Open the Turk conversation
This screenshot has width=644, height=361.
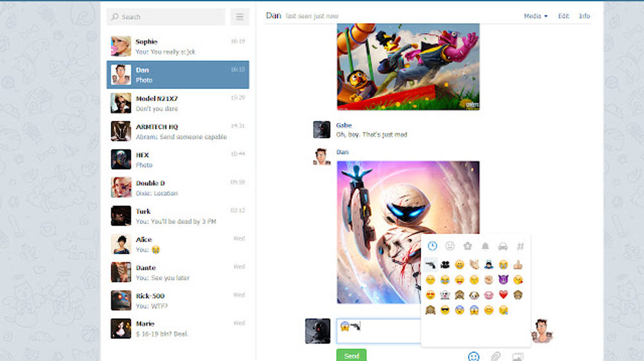coord(178,216)
